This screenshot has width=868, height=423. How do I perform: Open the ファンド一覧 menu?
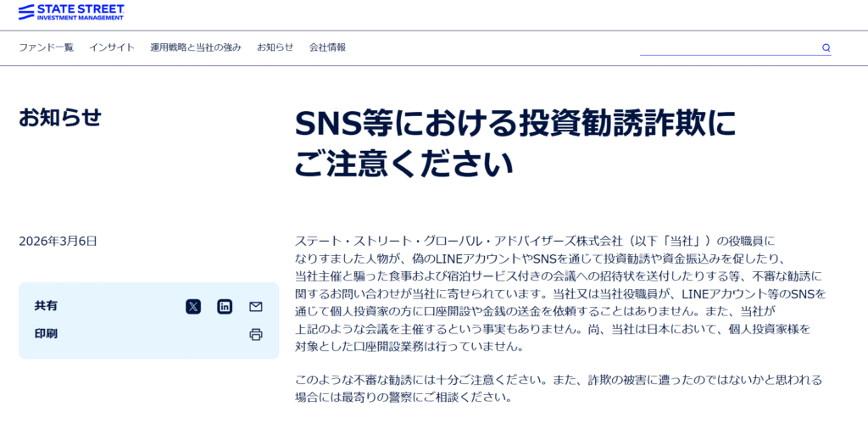(46, 47)
